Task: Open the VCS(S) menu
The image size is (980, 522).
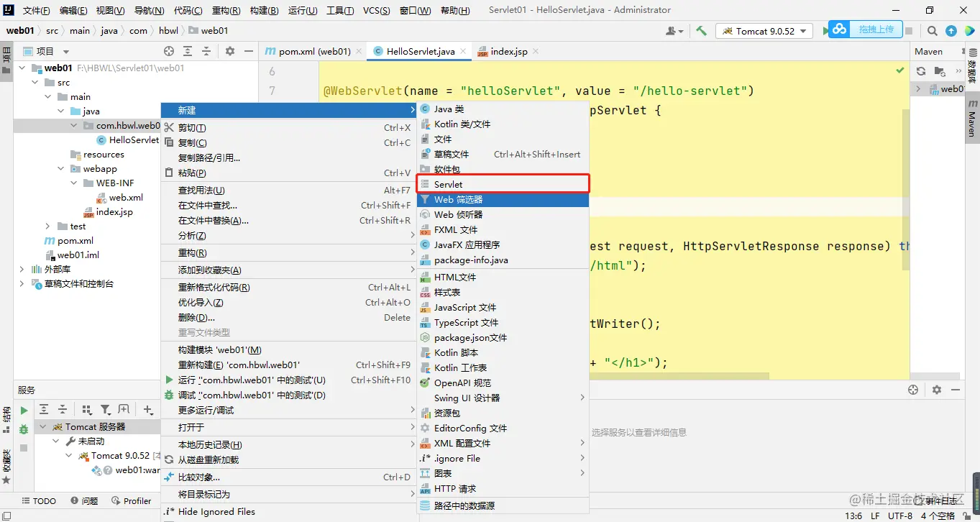Action: point(376,11)
